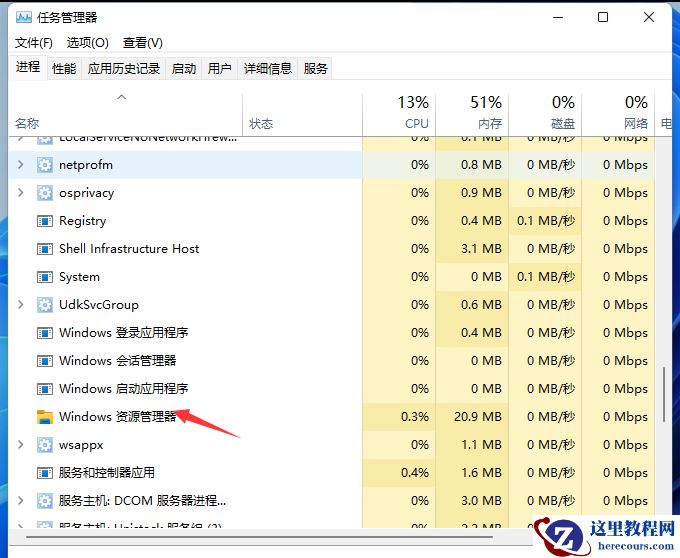Select the Windows 会话管理器 name

(118, 361)
